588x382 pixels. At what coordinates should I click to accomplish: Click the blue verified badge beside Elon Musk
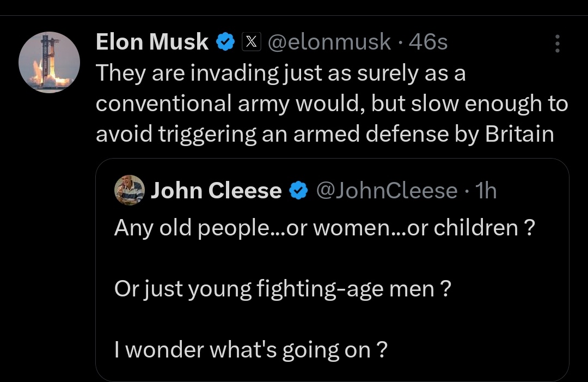click(x=225, y=41)
